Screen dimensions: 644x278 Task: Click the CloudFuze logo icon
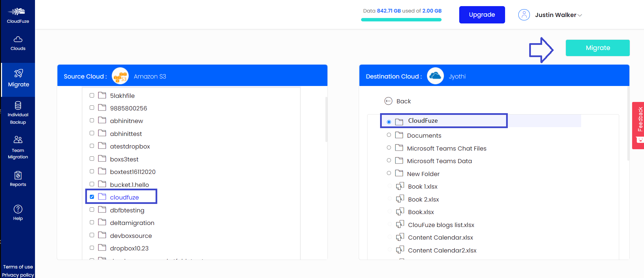[17, 12]
